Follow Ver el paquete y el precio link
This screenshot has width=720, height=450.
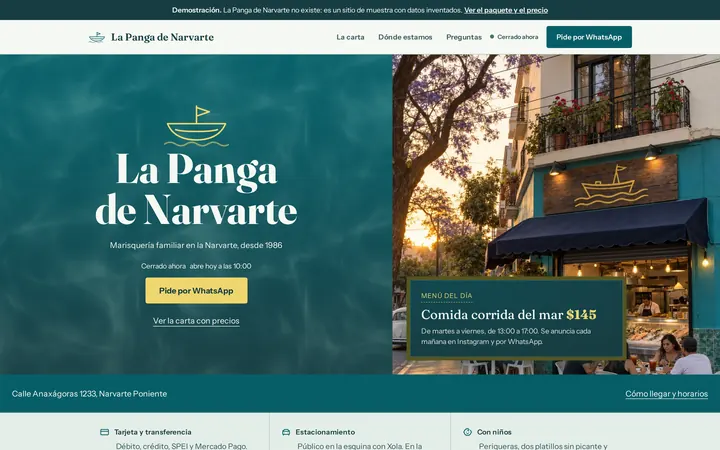tap(506, 10)
